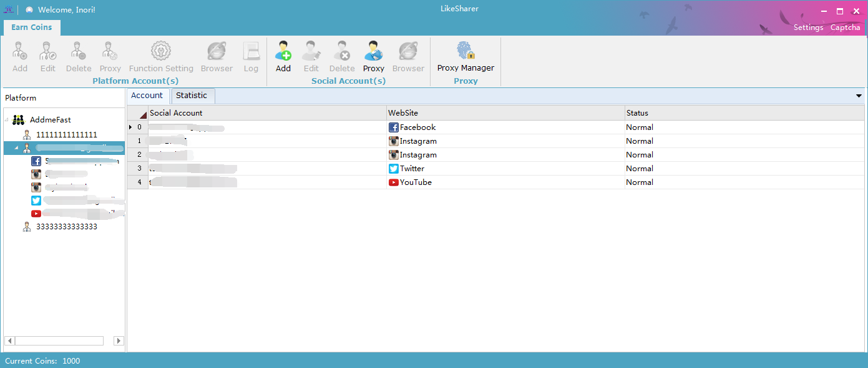The image size is (868, 368).
Task: Open Proxy for platform accounts
Action: coord(110,57)
